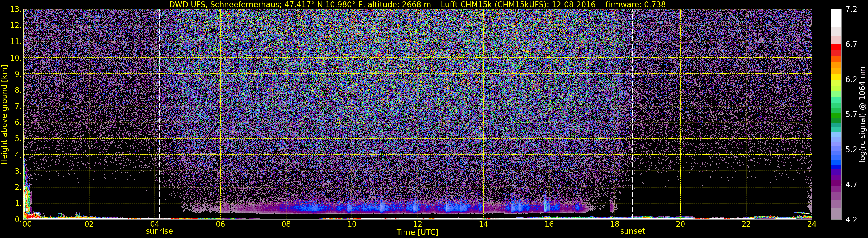Viewport: 868px width, 238px height.
Task: Click the 4. label on height axis
Action: pyautogui.click(x=18, y=155)
